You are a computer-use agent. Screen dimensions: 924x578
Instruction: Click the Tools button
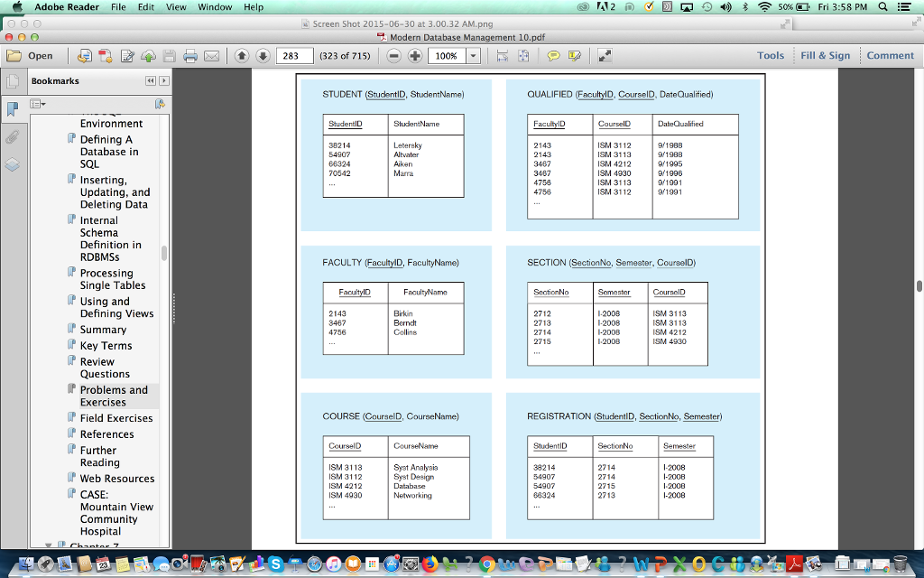tap(770, 55)
